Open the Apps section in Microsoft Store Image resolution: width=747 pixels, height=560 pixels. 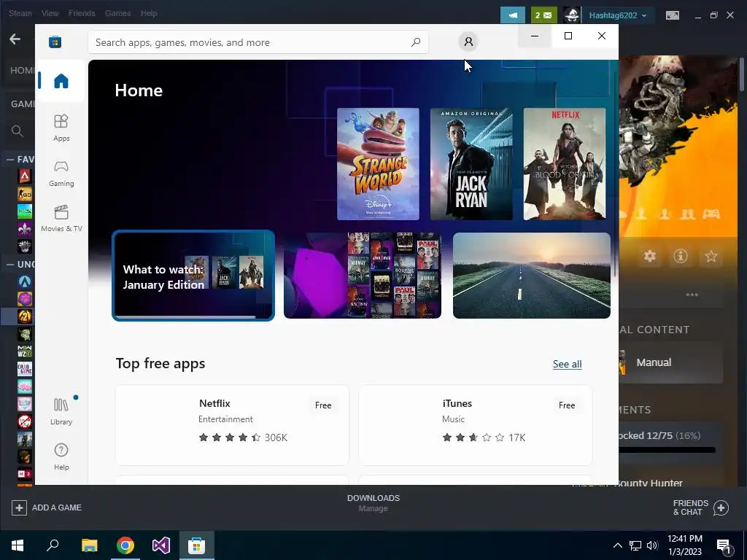pyautogui.click(x=61, y=128)
